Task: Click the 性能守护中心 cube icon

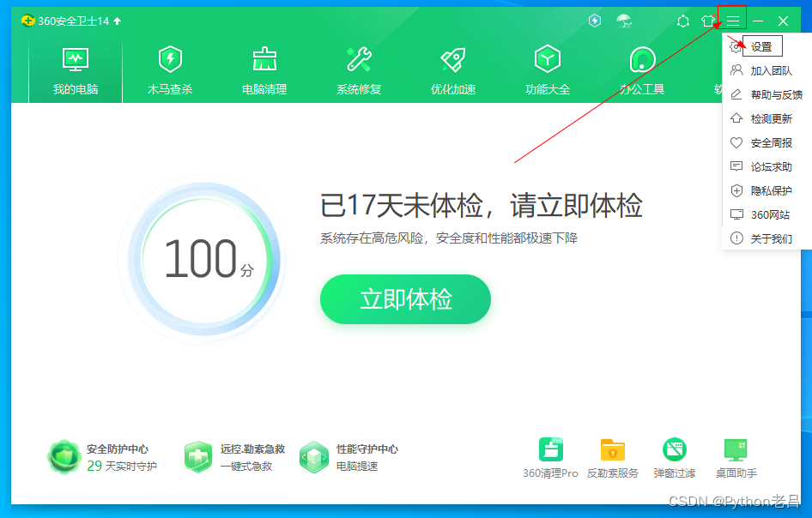Action: 314,457
